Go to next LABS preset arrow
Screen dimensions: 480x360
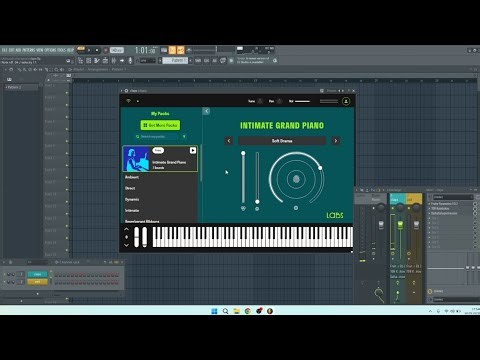pyautogui.click(x=335, y=141)
